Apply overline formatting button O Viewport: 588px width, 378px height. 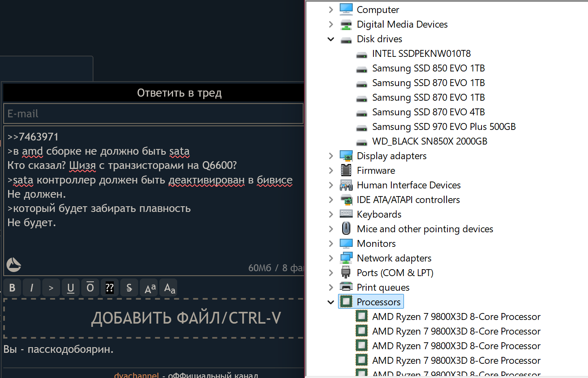pos(90,288)
